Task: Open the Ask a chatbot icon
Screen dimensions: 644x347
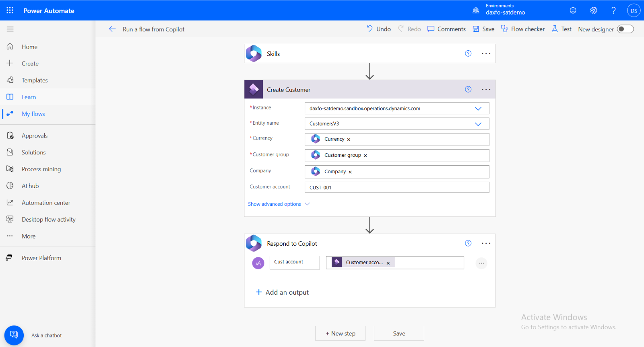Action: 14,335
